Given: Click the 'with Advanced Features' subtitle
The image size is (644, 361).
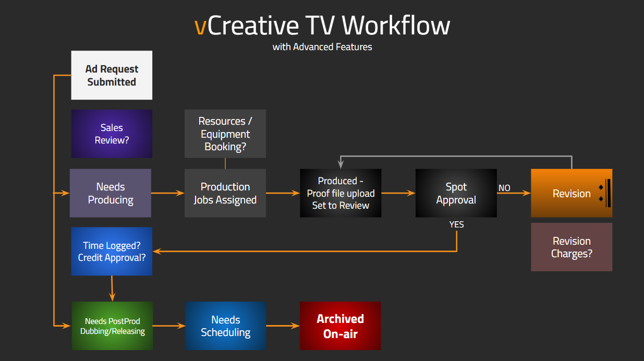Looking at the screenshot, I should pyautogui.click(x=322, y=47).
